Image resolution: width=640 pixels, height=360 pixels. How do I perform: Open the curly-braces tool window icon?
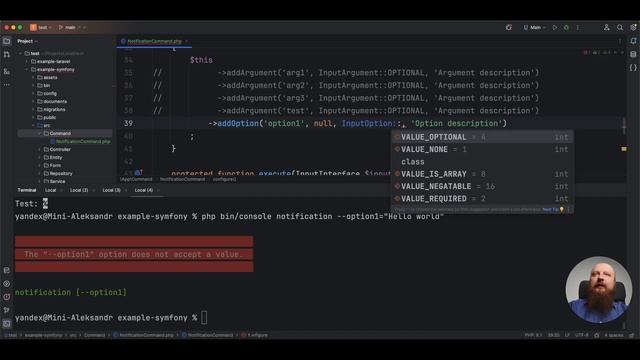click(x=633, y=68)
